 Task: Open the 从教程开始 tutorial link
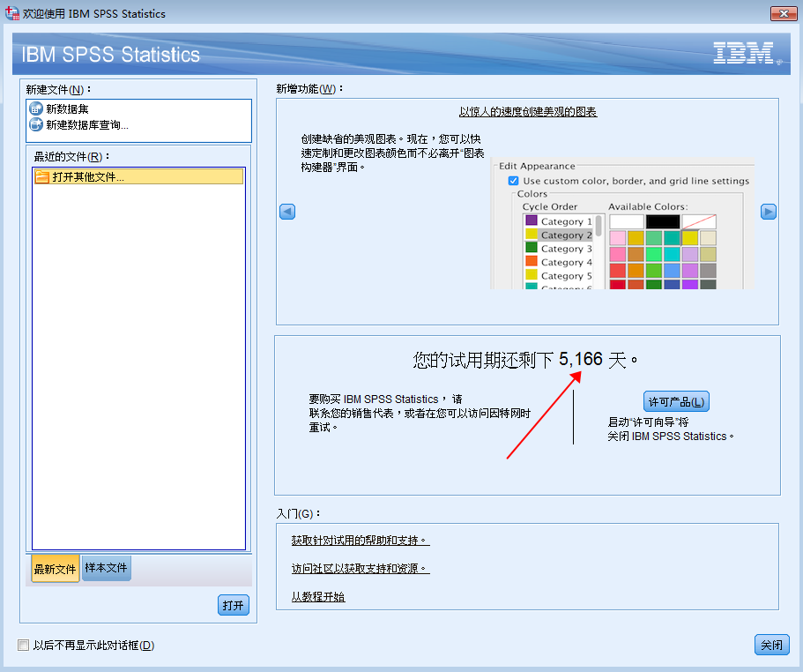point(317,597)
